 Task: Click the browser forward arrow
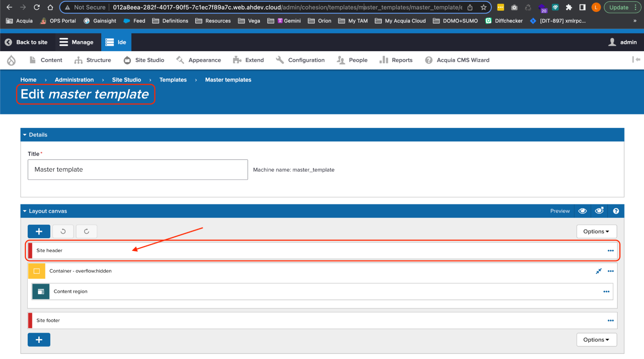coord(23,7)
